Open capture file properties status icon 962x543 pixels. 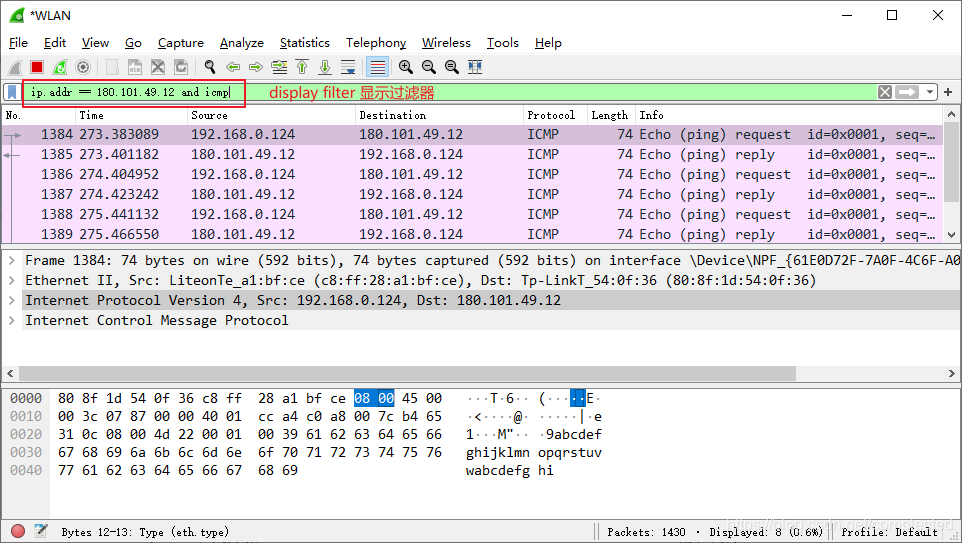40,531
